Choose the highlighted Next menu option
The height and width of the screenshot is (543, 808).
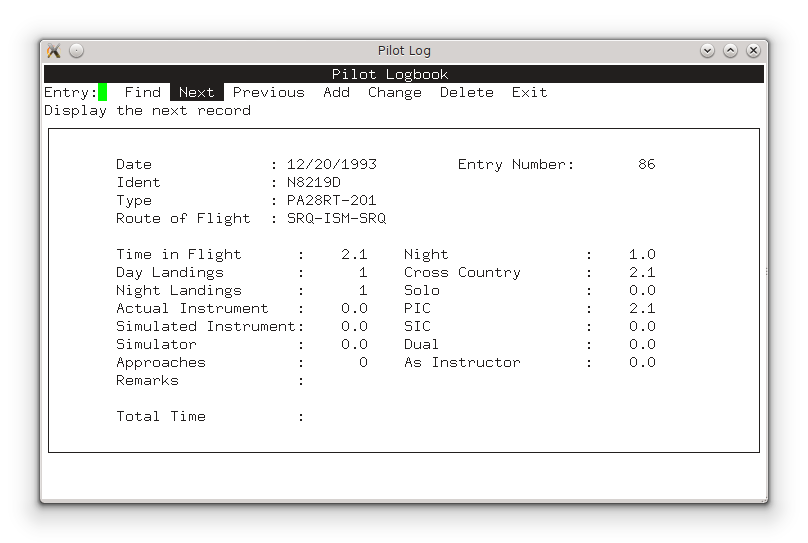coord(196,92)
